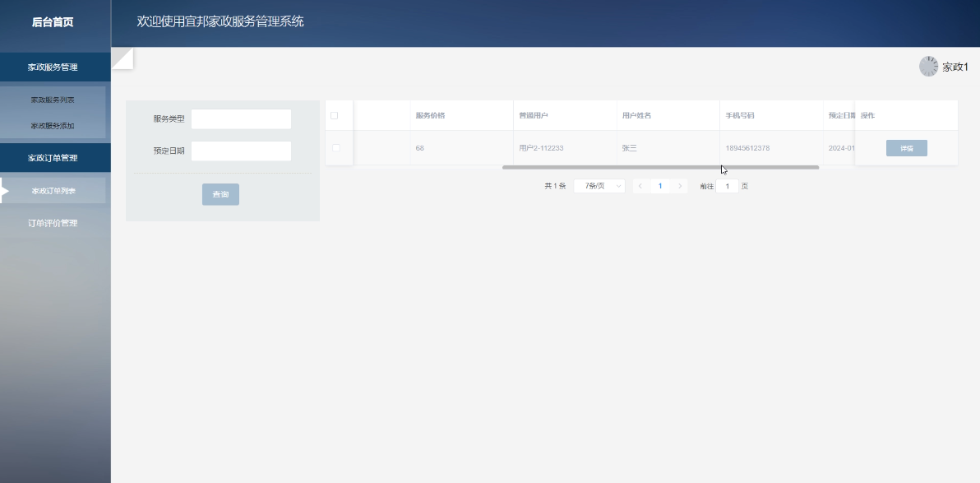The width and height of the screenshot is (980, 483).
Task: Click the next page arrow
Action: tap(680, 186)
